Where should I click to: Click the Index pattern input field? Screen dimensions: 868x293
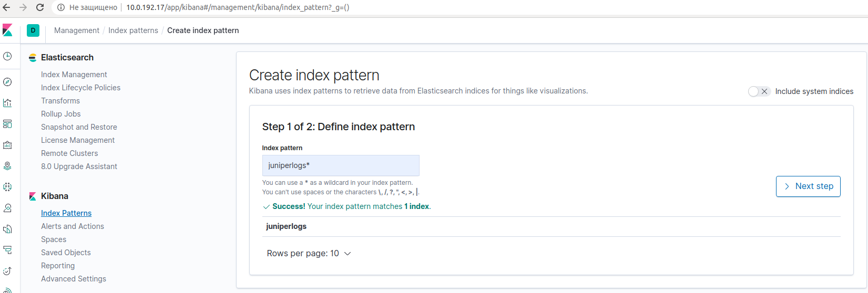click(x=341, y=165)
